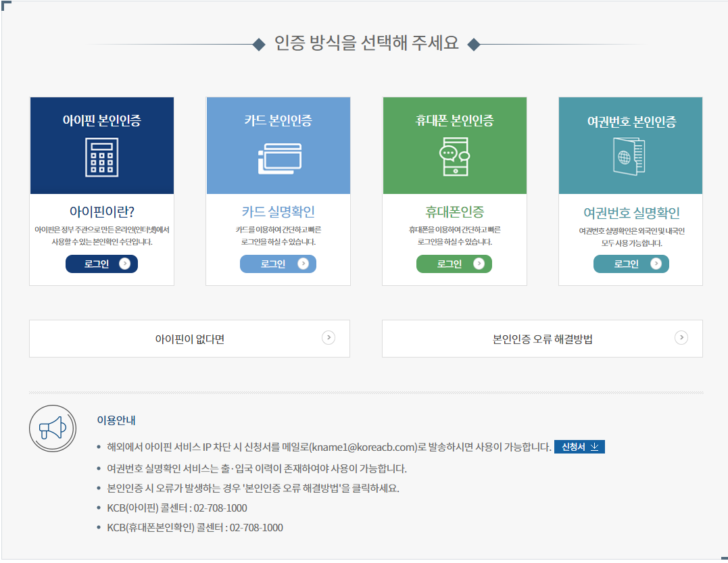This screenshot has height=563, width=728.
Task: Click the 카드 실명확인 heading
Action: click(278, 212)
